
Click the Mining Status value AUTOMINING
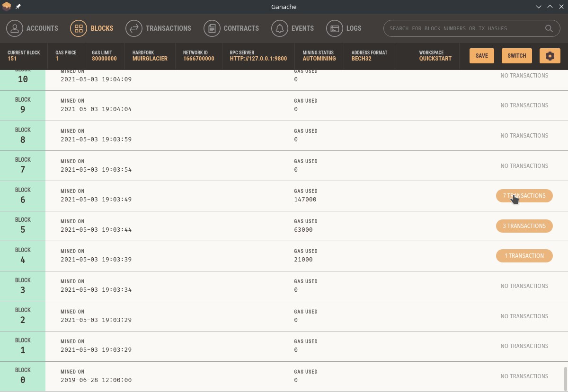(319, 59)
